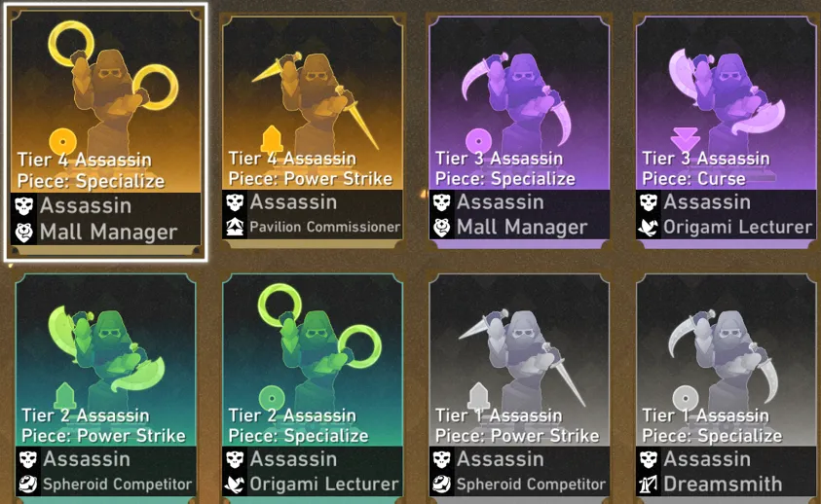The width and height of the screenshot is (821, 504).
Task: Click the Pavilion Commissioner pavilion icon
Action: pos(235,227)
